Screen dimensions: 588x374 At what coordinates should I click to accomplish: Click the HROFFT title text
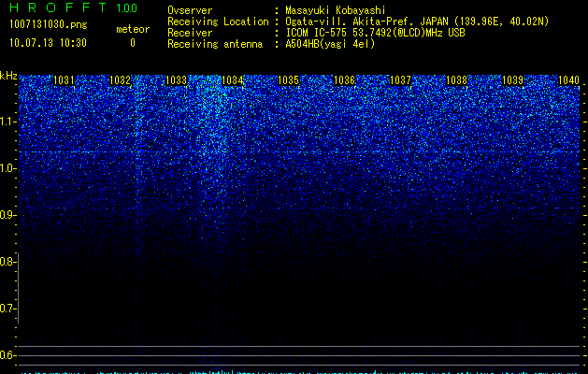58,7
